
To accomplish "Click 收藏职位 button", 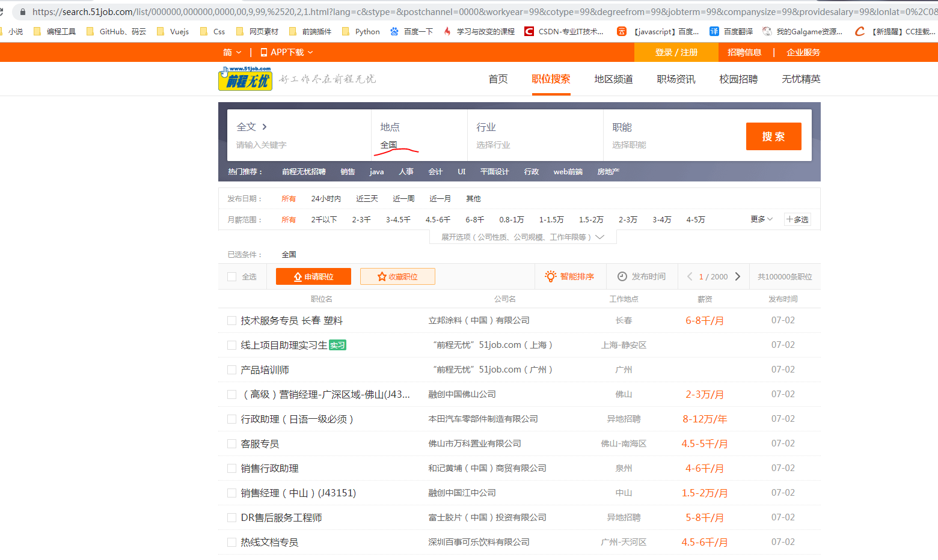I will [397, 276].
